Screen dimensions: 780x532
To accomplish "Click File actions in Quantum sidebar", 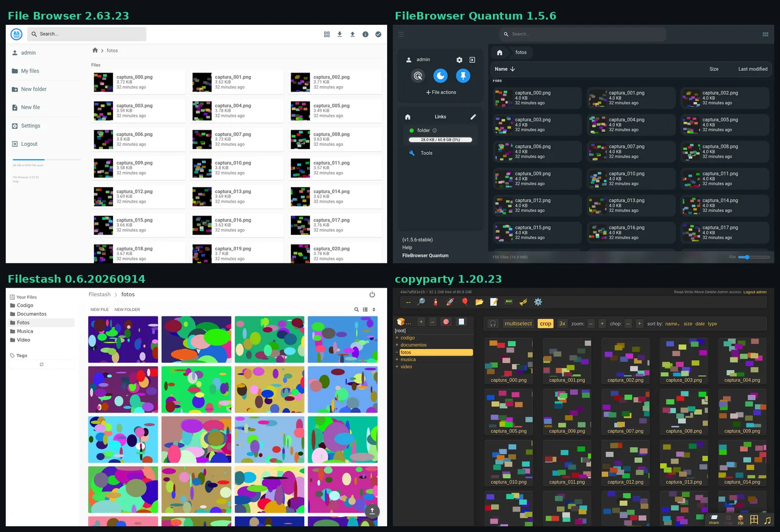I will pyautogui.click(x=441, y=92).
